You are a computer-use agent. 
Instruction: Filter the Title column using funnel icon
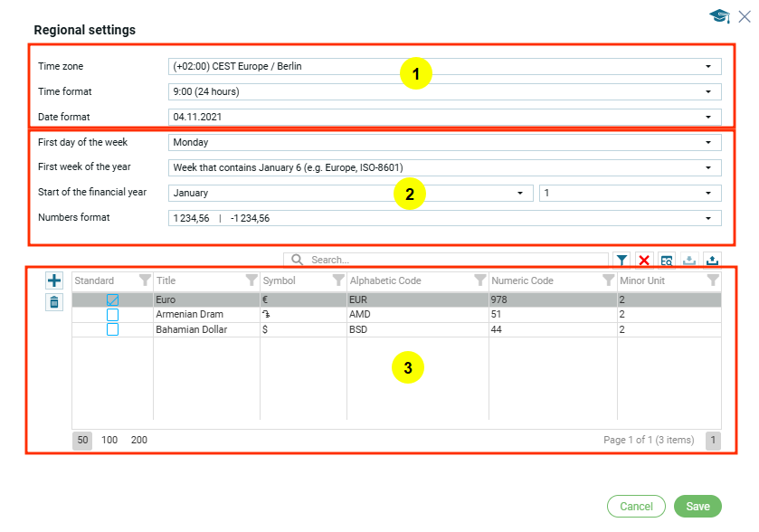point(251,281)
